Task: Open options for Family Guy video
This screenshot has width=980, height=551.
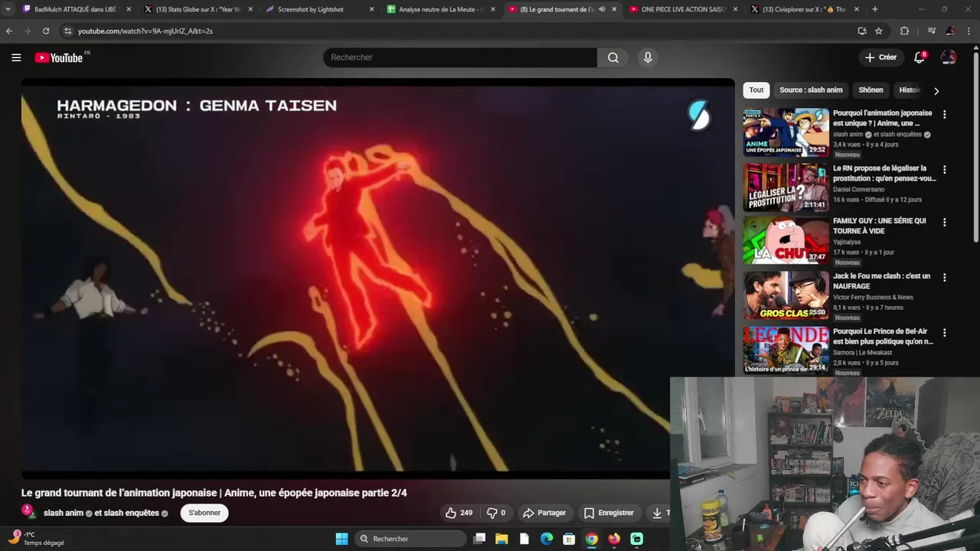Action: 944,222
